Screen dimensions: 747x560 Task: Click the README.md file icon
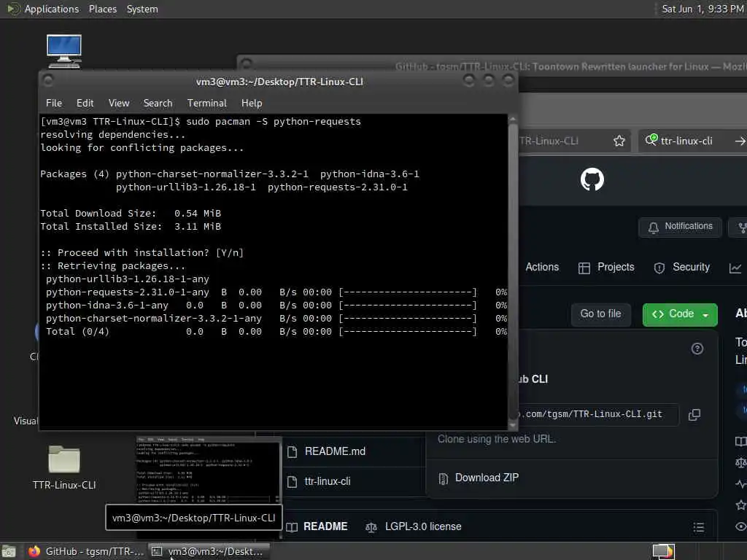[x=292, y=451]
